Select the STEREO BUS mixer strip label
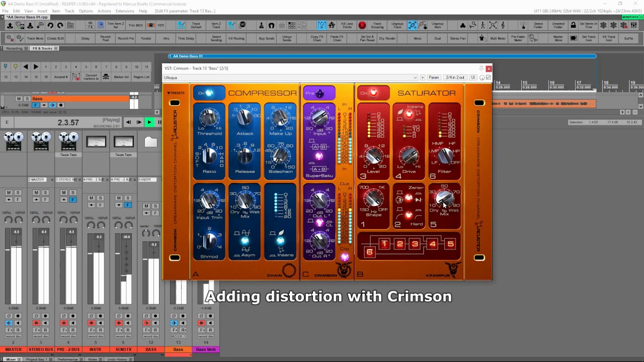The height and width of the screenshot is (362, 644). tap(41, 349)
